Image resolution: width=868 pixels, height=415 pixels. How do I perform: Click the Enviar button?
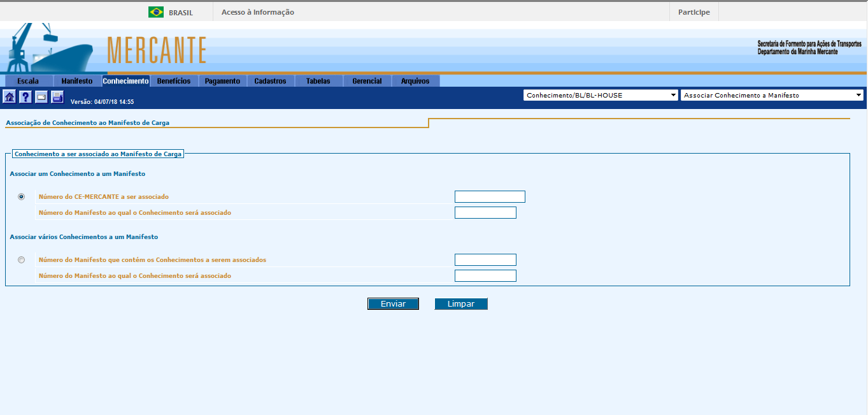tap(393, 304)
